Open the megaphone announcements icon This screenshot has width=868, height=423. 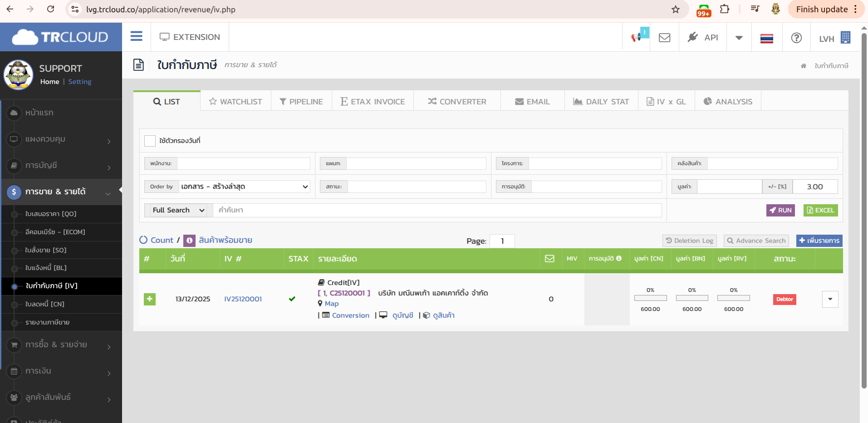(637, 37)
